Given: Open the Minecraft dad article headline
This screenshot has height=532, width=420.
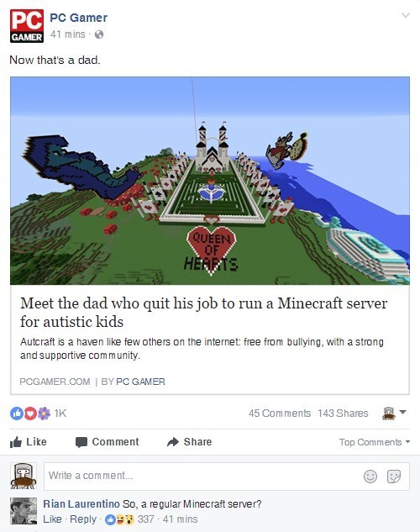Looking at the screenshot, I should pos(203,312).
